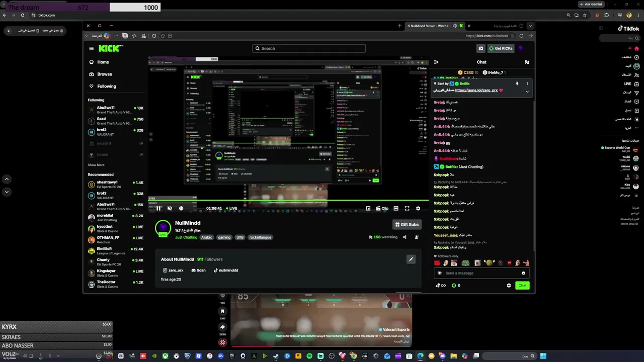This screenshot has width=644, height=362.
Task: Toggle theater mode in stream player
Action: click(x=396, y=208)
